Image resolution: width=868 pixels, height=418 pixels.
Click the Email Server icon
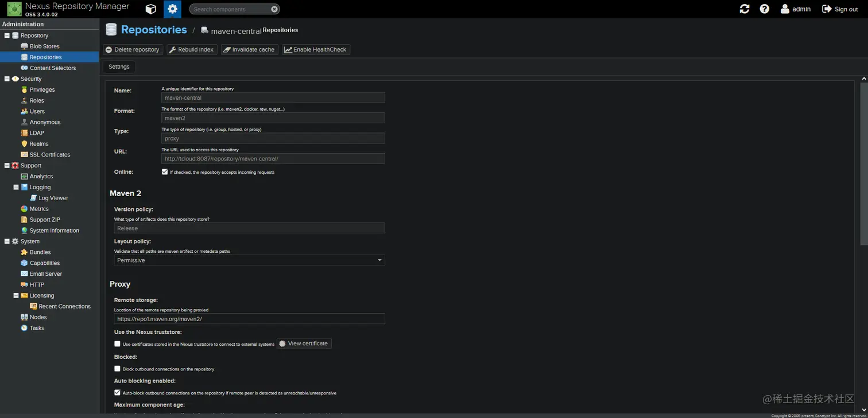coord(24,274)
